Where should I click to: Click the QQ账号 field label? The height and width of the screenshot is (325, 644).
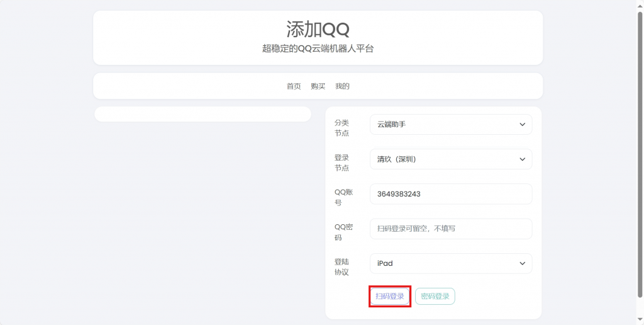[x=344, y=198]
